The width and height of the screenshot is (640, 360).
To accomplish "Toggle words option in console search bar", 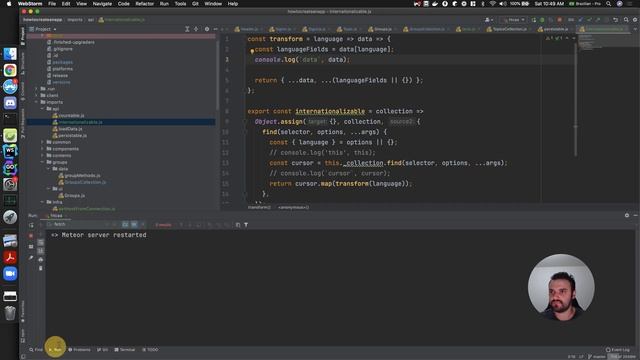I will click(134, 224).
